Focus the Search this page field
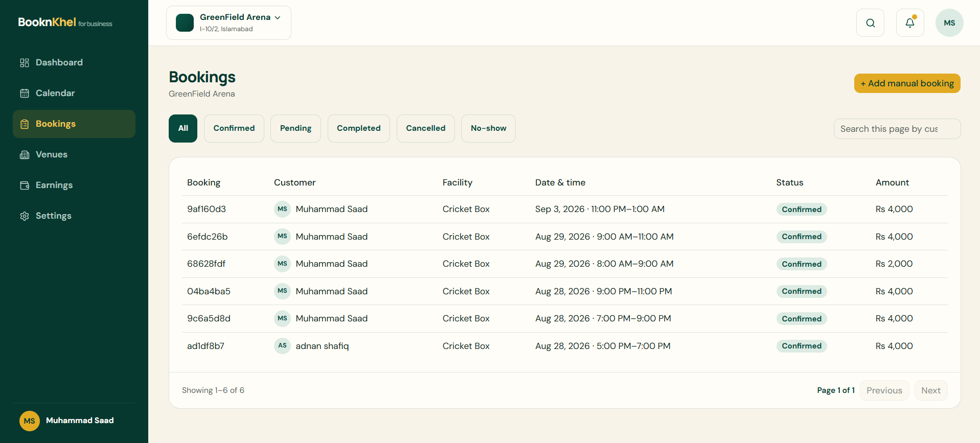The image size is (980, 443). point(897,129)
